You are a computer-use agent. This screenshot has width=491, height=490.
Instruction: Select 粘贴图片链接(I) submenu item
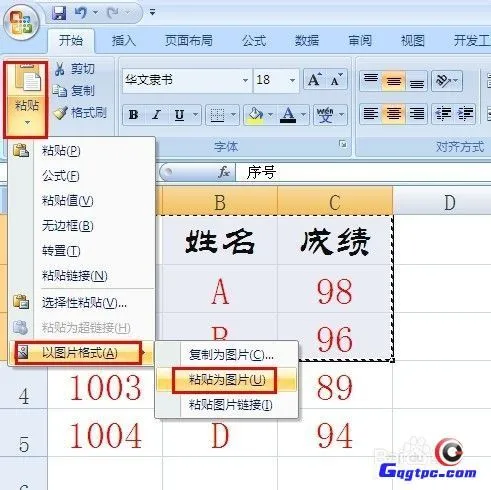point(227,405)
